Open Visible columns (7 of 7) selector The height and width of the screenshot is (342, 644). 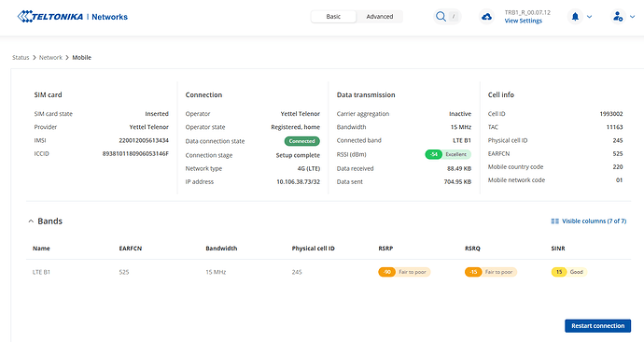[x=589, y=221]
